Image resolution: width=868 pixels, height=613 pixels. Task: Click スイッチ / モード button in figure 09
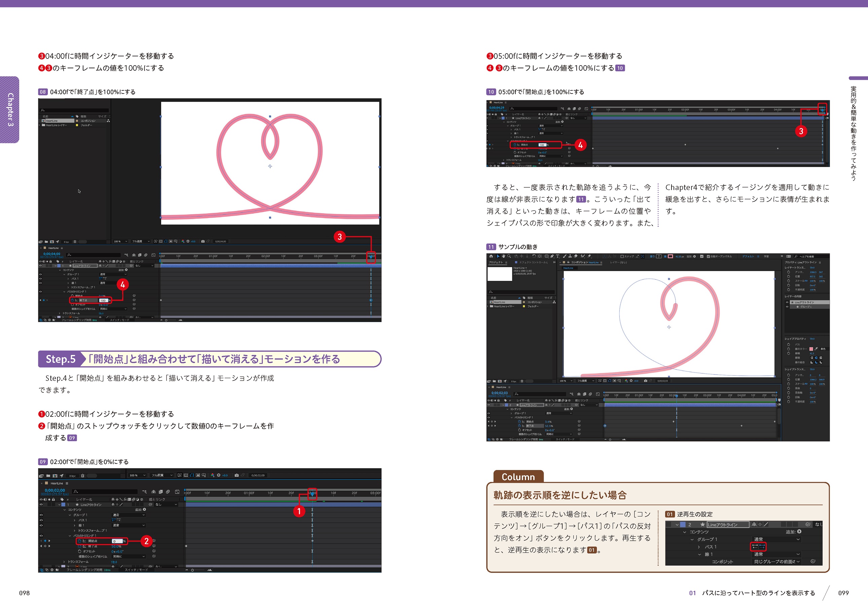[137, 570]
